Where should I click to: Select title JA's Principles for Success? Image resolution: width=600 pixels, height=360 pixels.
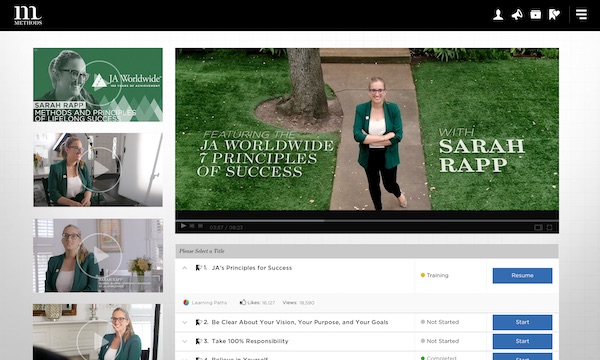pos(252,268)
